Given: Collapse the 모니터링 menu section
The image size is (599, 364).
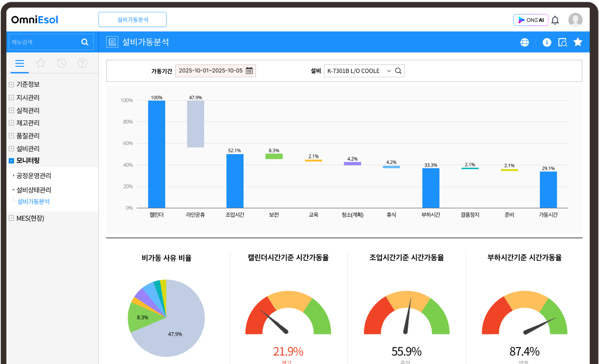Looking at the screenshot, I should click(11, 161).
